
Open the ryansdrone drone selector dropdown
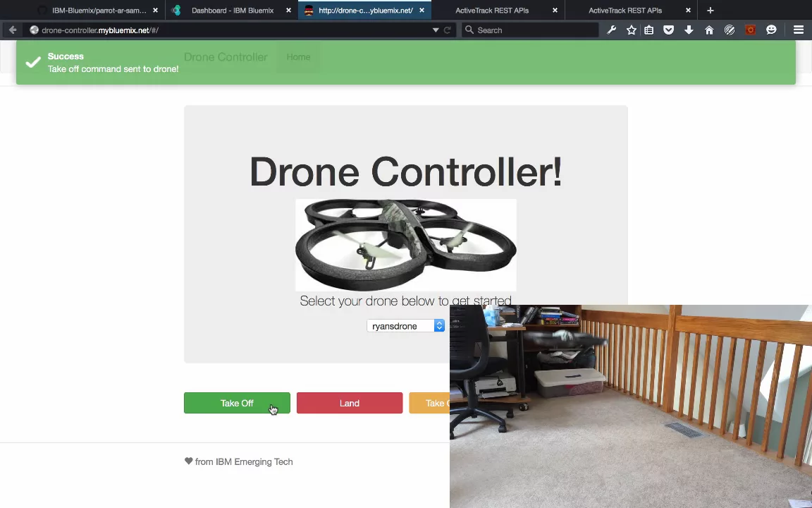[x=405, y=325]
